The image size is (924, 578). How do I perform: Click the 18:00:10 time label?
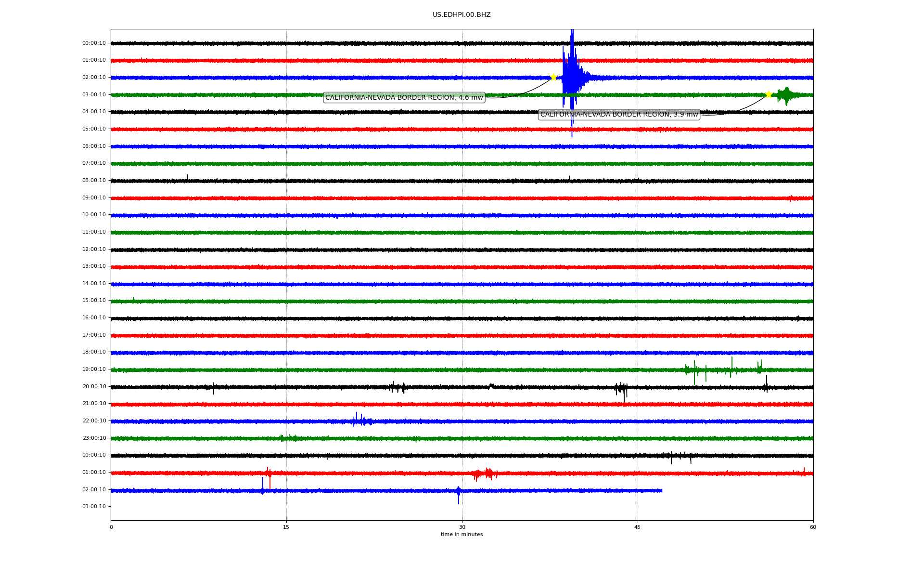94,352
